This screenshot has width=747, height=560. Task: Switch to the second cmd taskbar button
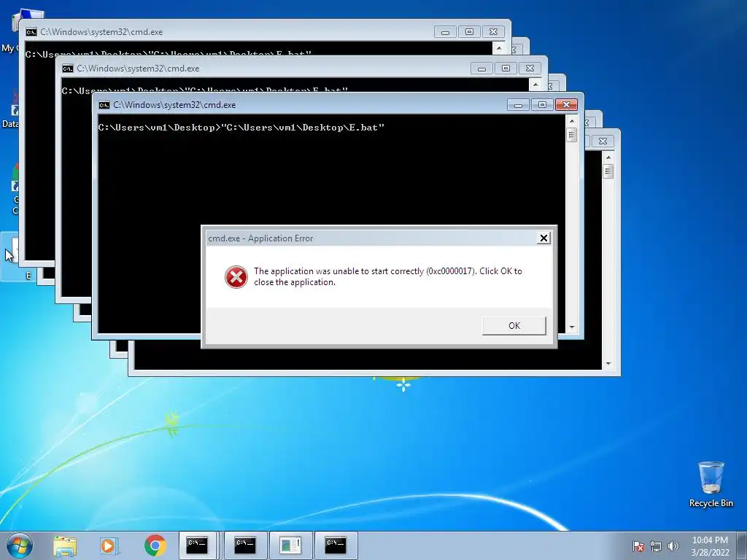(x=245, y=545)
